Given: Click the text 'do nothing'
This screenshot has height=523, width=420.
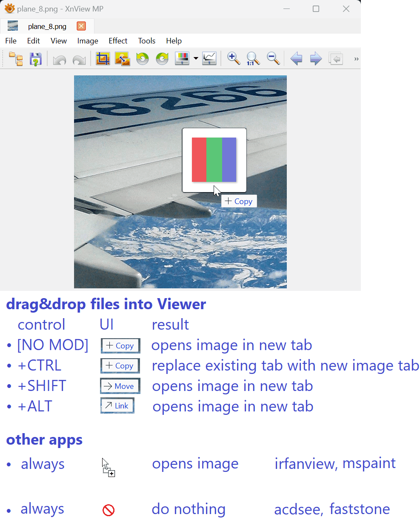Looking at the screenshot, I should [189, 509].
